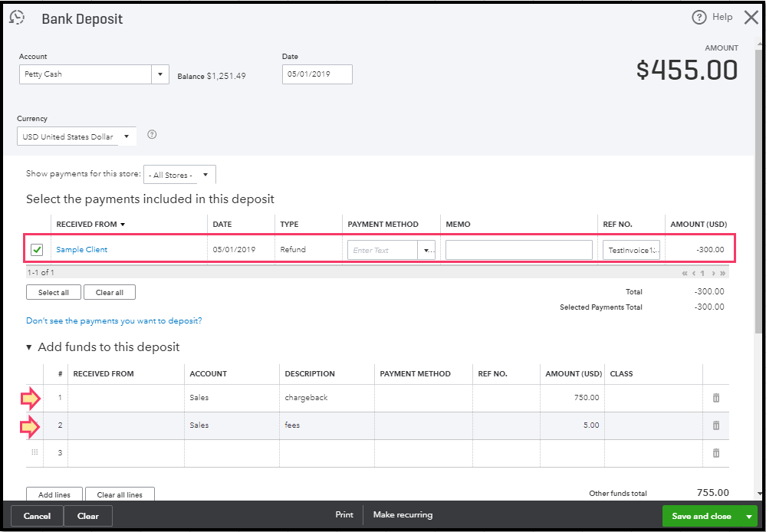This screenshot has height=532, width=766.
Task: Open the Petty Cash account dropdown
Action: (160, 74)
